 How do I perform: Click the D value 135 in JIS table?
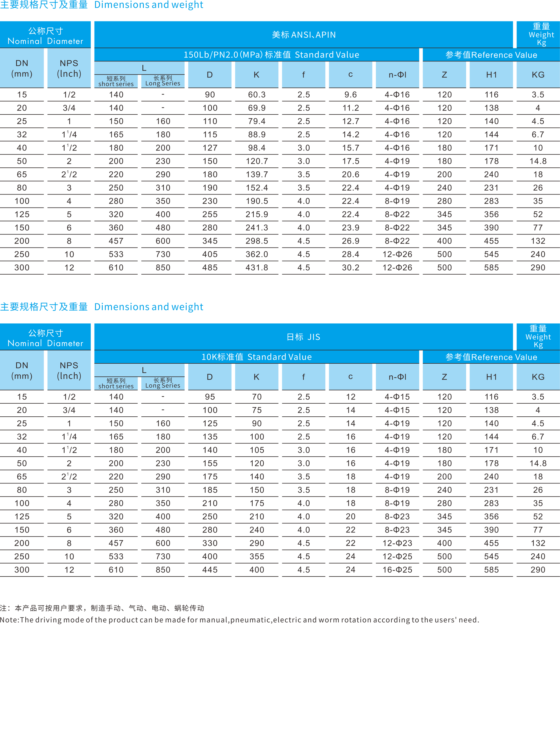coord(210,437)
